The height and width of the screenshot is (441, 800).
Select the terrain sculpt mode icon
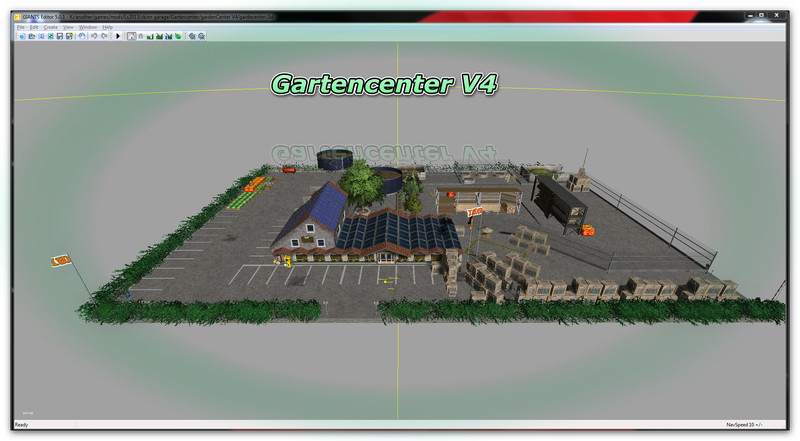pyautogui.click(x=150, y=36)
